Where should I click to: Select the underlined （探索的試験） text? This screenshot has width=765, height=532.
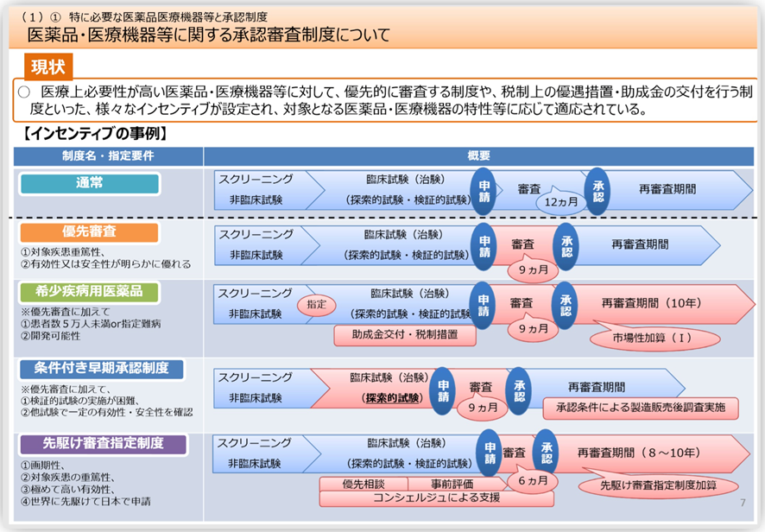tap(393, 398)
